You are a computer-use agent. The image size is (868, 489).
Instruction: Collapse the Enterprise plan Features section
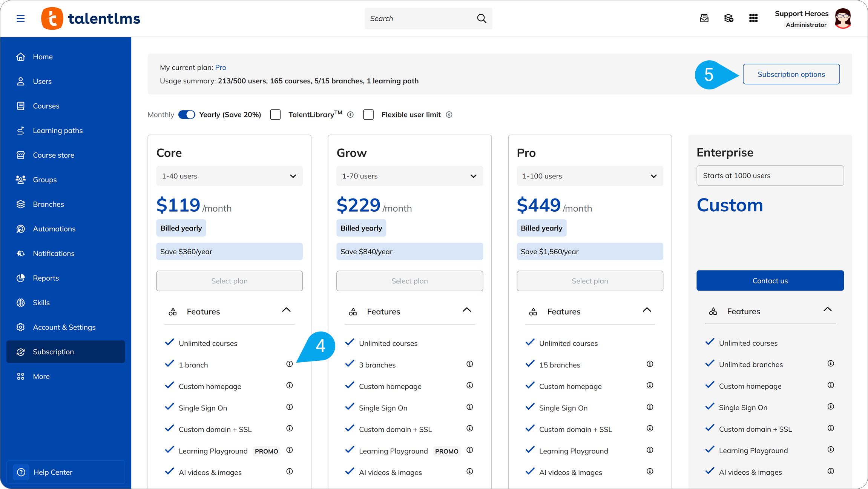click(x=828, y=310)
